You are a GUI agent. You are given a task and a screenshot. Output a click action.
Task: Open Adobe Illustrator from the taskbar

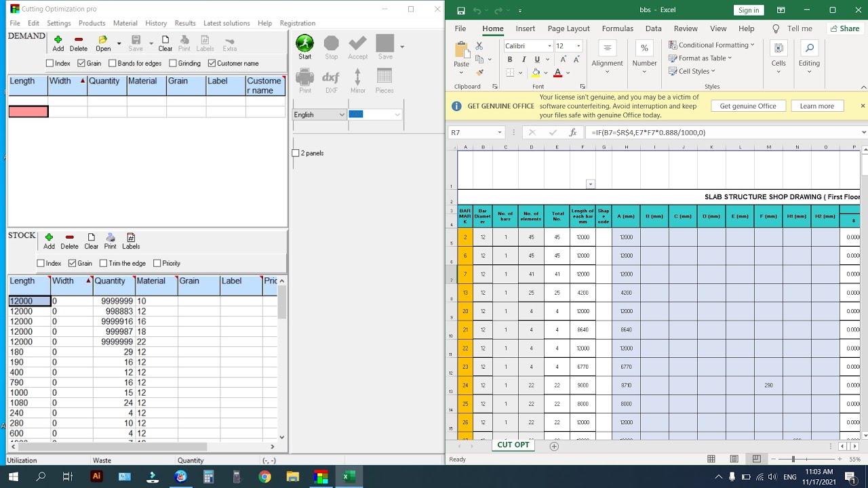[x=96, y=476]
